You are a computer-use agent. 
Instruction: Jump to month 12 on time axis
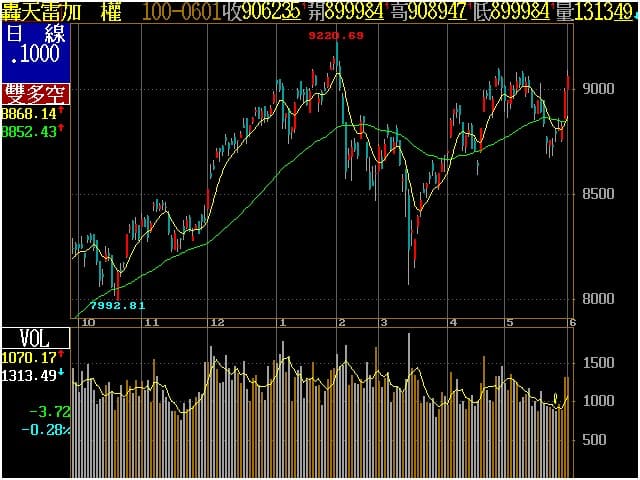[217, 323]
